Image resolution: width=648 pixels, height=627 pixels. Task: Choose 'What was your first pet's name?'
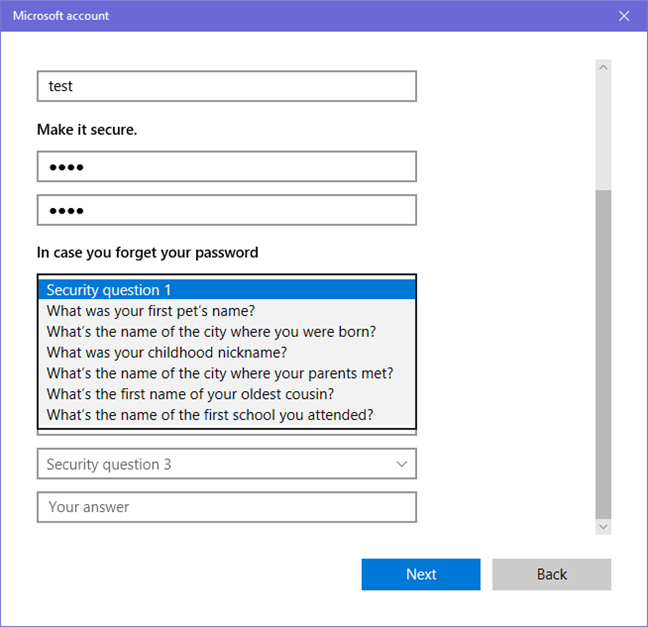227,311
